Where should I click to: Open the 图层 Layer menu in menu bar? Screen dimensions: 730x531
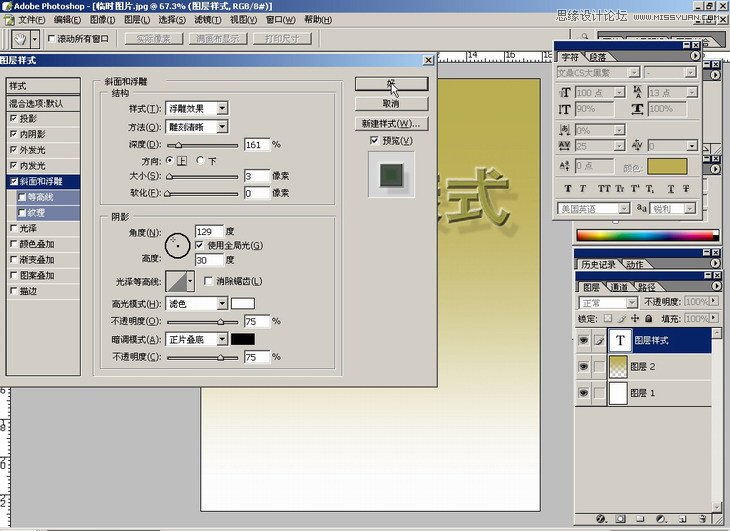pyautogui.click(x=137, y=20)
